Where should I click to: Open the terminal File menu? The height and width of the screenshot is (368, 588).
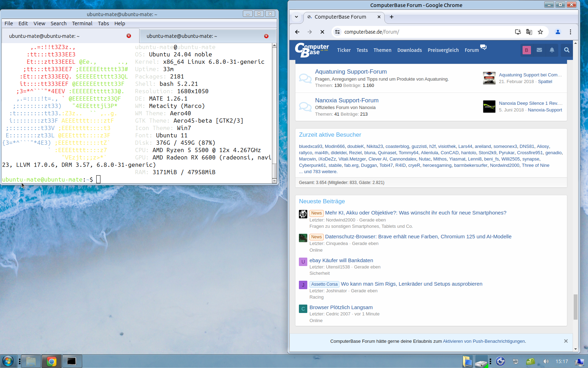[x=9, y=23]
